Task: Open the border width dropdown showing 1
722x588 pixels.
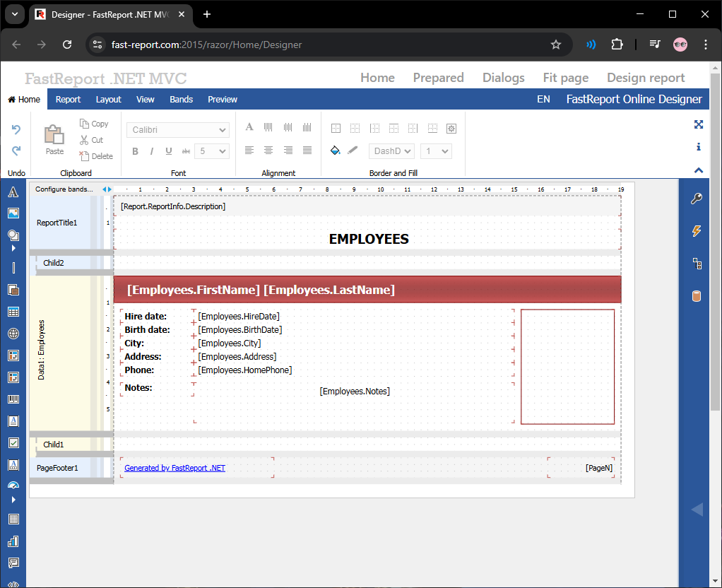Action: click(436, 151)
